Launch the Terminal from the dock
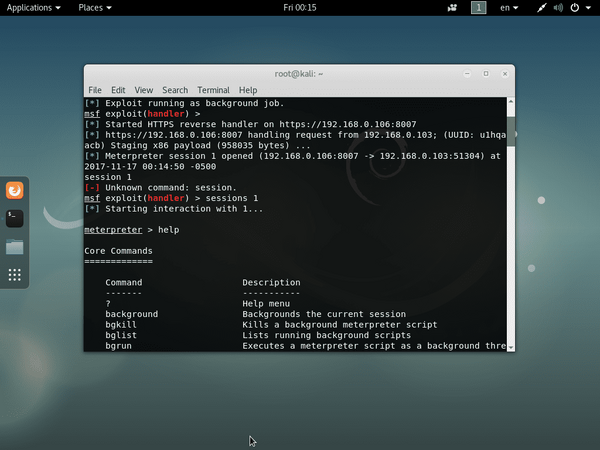Screen dimensions: 600x450 coord(15,218)
